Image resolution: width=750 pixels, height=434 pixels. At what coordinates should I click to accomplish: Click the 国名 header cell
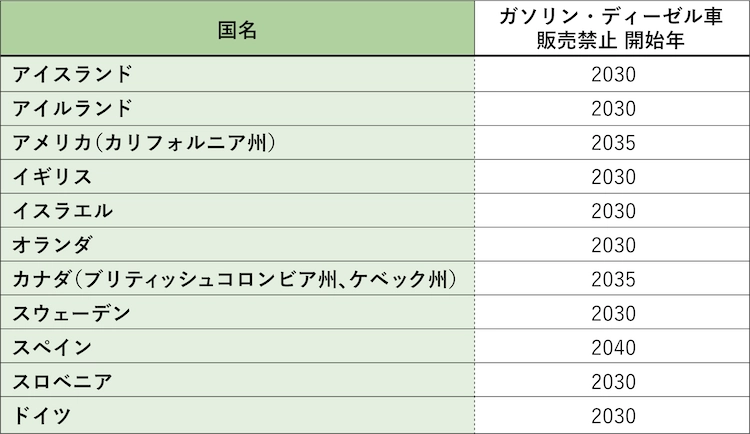[x=237, y=28]
